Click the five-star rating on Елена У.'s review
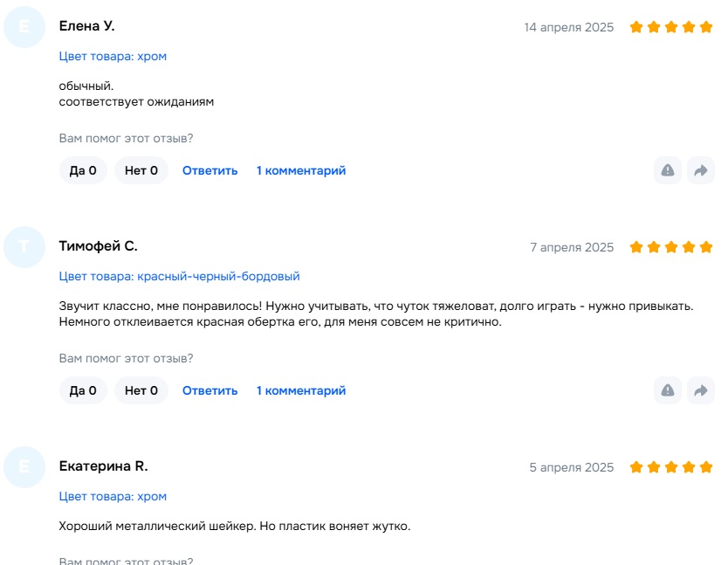 (671, 27)
